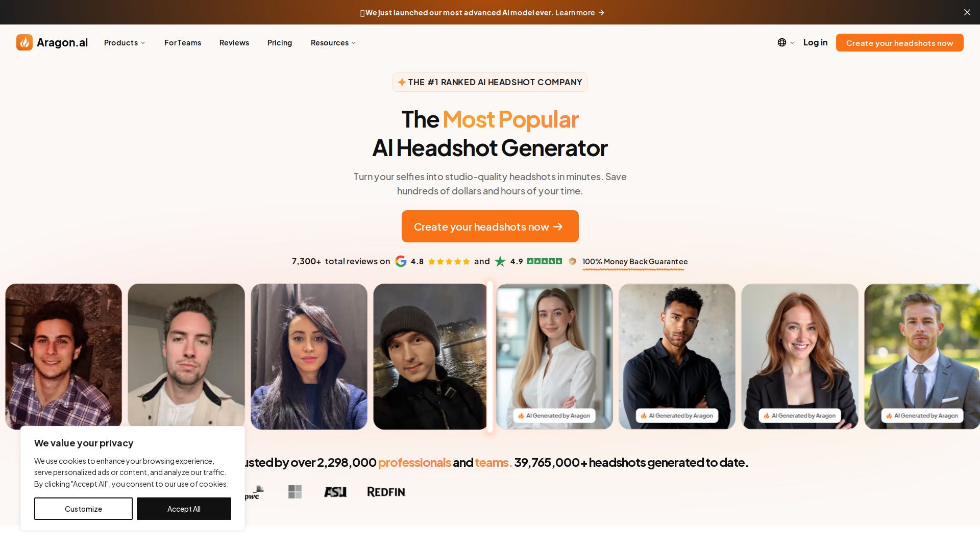Expand the Products dropdown menu
This screenshot has width=980, height=551.
(x=125, y=42)
